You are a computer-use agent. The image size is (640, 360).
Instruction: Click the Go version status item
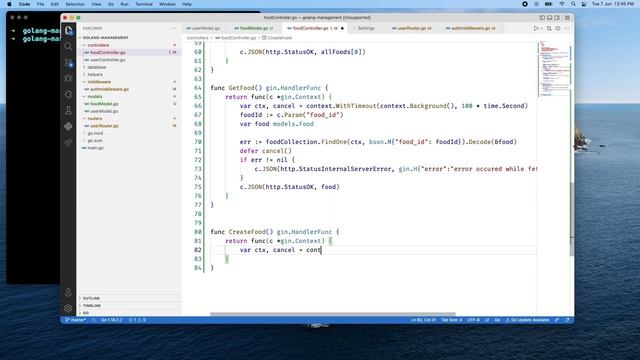point(111,320)
